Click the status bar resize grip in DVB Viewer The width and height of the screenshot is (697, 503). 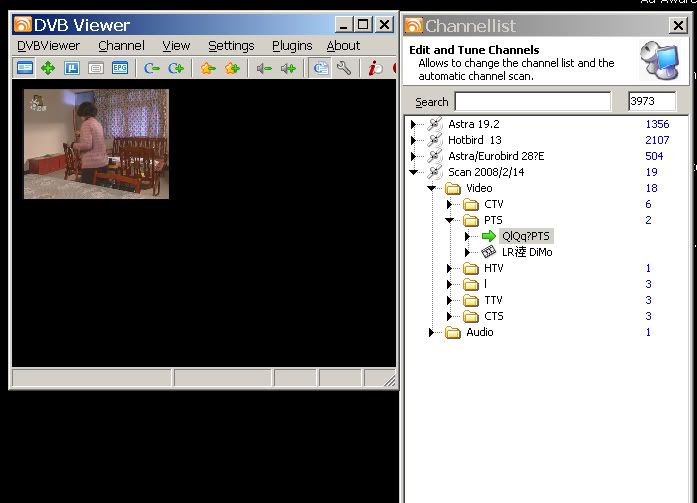(389, 381)
